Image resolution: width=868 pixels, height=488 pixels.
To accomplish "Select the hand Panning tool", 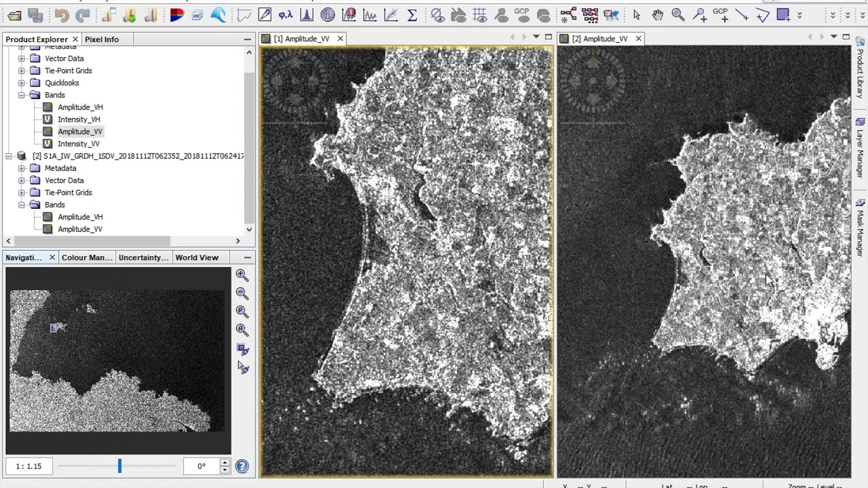I will click(657, 14).
